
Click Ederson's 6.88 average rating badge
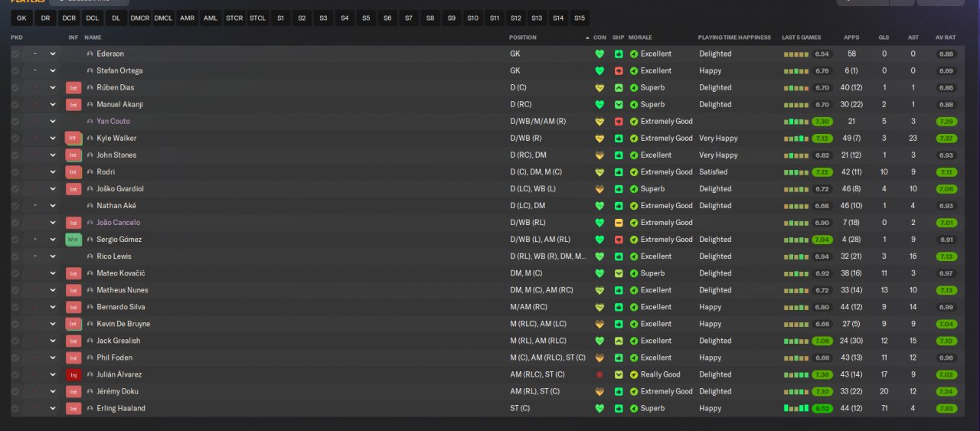pos(946,54)
